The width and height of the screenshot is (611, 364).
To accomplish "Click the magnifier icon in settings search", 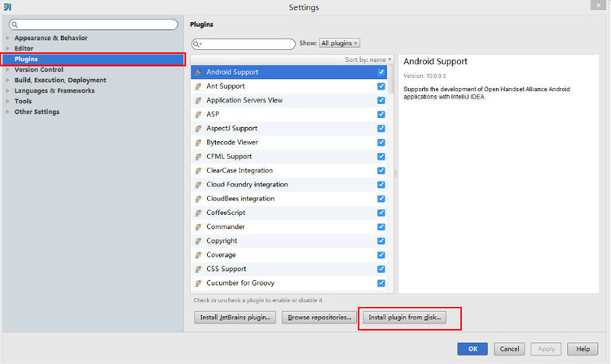I will click(x=15, y=24).
